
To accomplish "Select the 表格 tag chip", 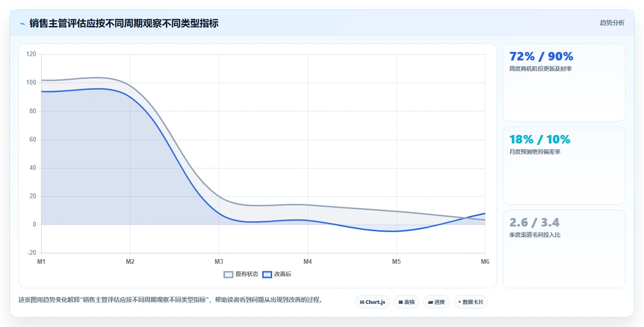I will coord(406,302).
